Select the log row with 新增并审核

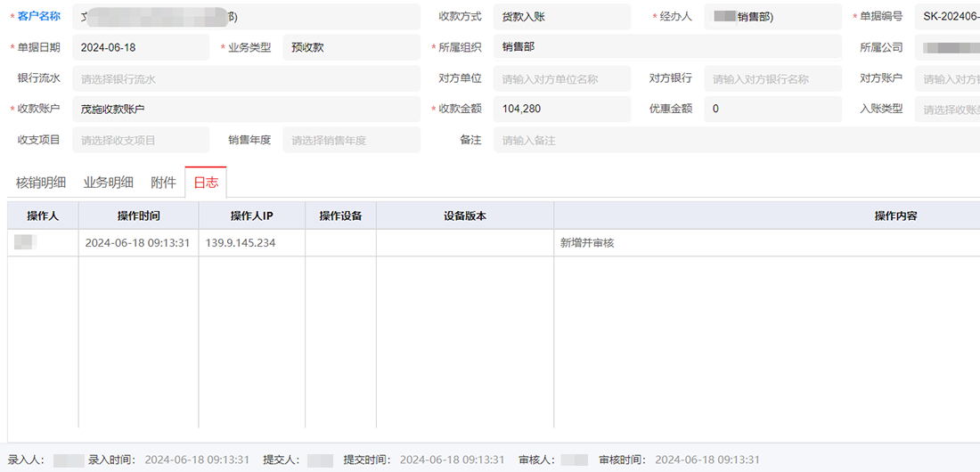click(x=586, y=243)
